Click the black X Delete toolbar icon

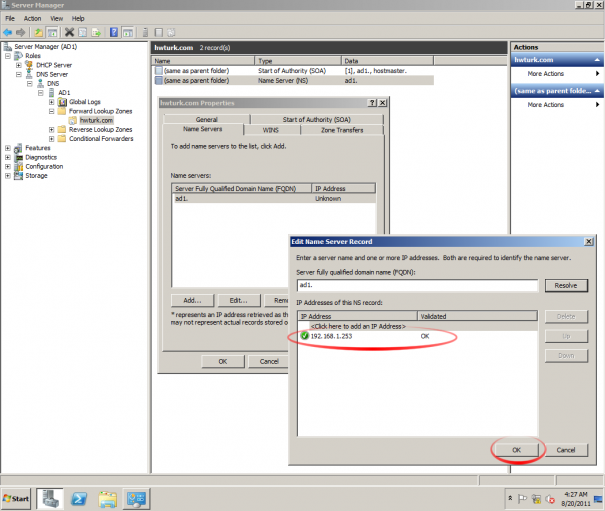[69, 32]
